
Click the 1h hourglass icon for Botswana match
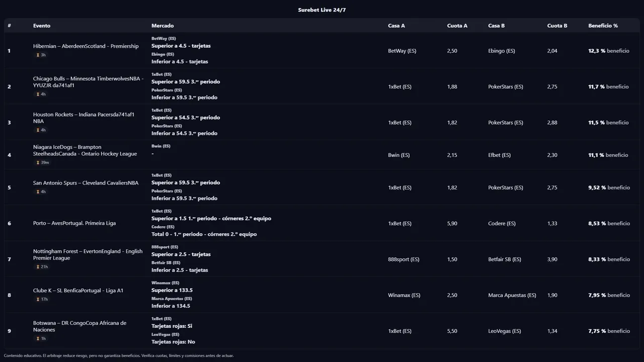pos(38,339)
